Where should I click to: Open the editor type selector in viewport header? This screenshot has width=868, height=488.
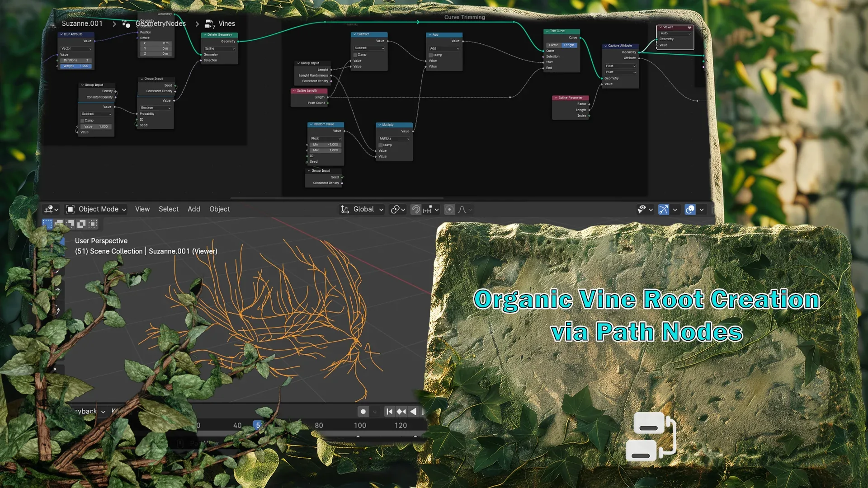(x=51, y=209)
